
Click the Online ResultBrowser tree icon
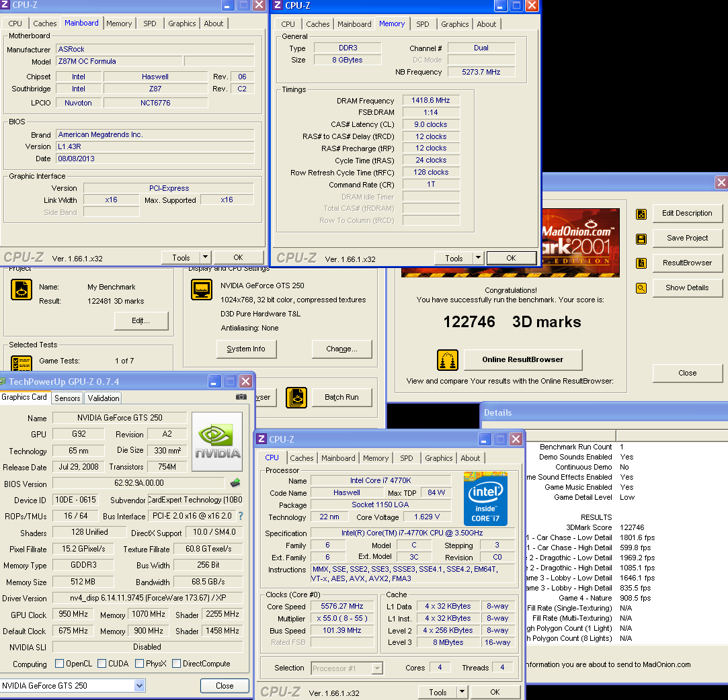click(448, 360)
